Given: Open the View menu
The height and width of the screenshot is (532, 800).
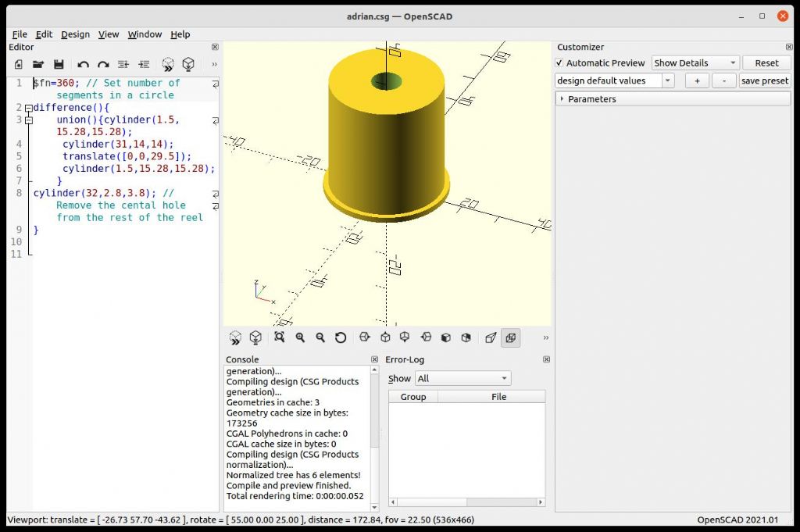Looking at the screenshot, I should pyautogui.click(x=108, y=34).
